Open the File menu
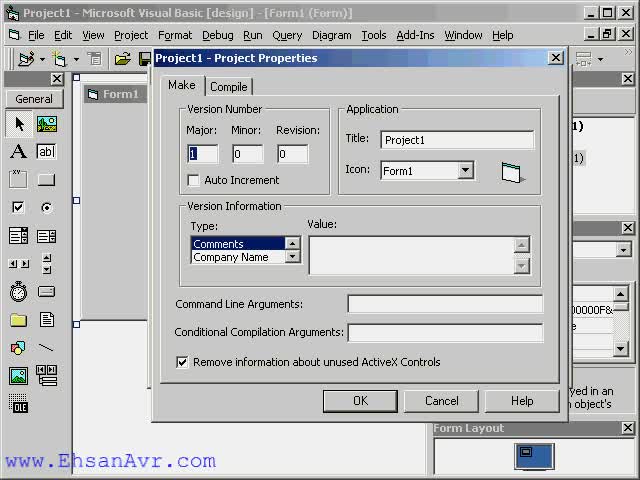 tap(36, 36)
